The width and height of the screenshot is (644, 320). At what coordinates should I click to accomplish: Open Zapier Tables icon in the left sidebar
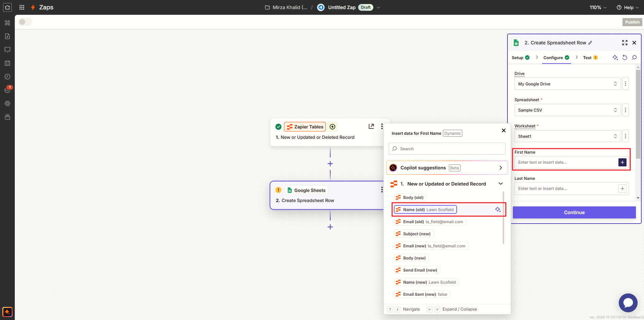pos(7,117)
